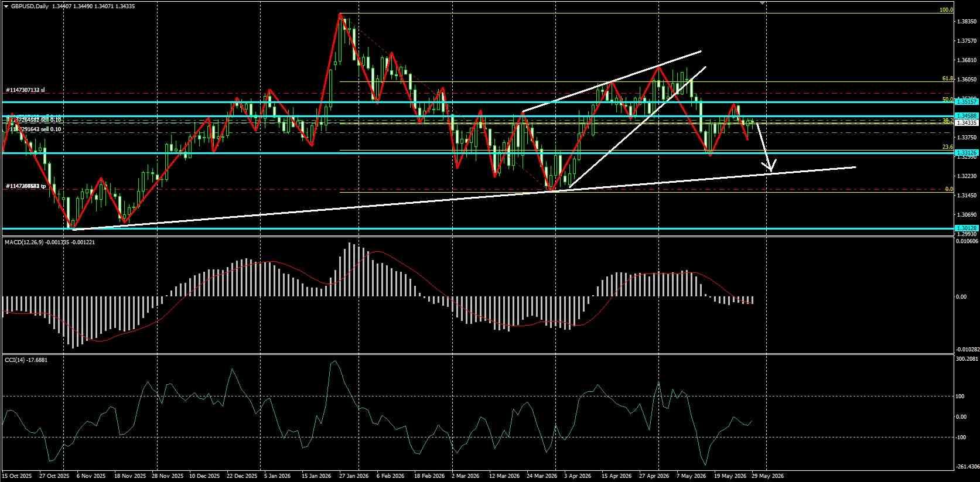Click the 1.38350 price axis label

click(x=967, y=22)
